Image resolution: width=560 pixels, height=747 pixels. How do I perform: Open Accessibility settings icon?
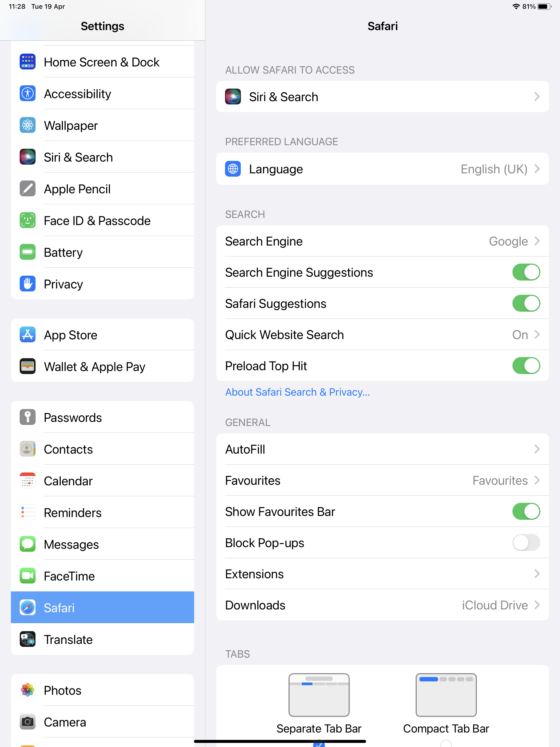27,93
